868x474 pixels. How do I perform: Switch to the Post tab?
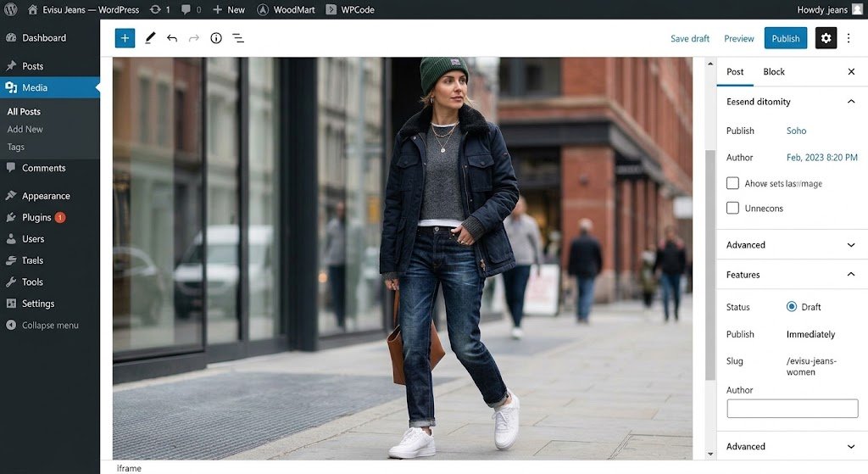tap(735, 72)
